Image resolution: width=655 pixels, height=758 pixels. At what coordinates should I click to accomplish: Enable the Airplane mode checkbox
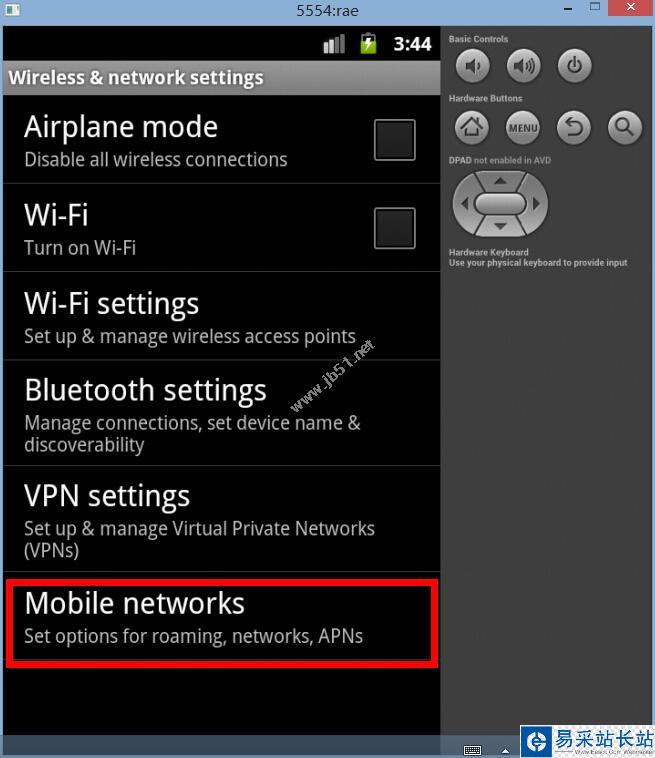tap(394, 140)
